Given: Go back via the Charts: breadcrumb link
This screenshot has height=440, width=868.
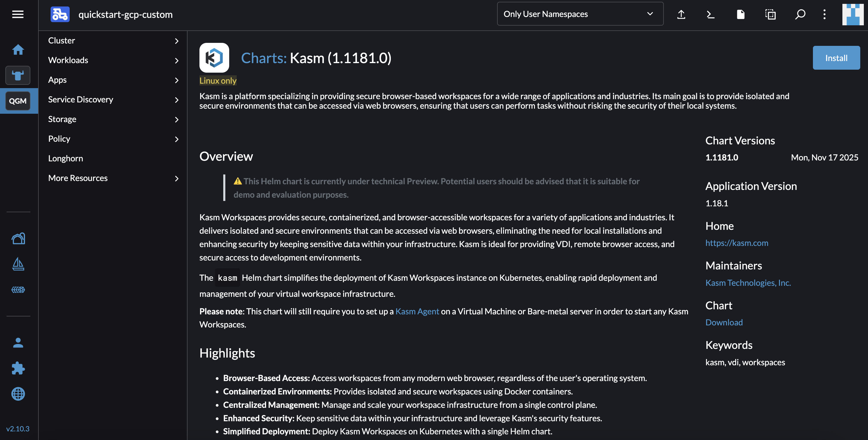Looking at the screenshot, I should 264,58.
